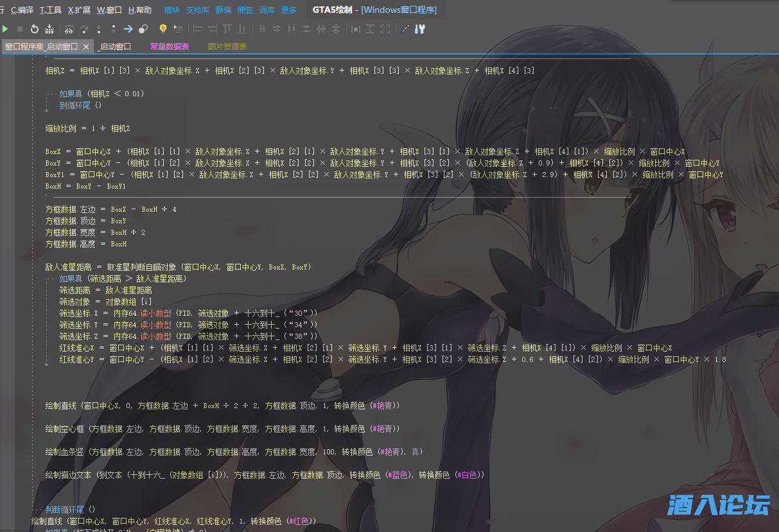Click the stop square icon
This screenshot has width=779, height=532.
20,29
